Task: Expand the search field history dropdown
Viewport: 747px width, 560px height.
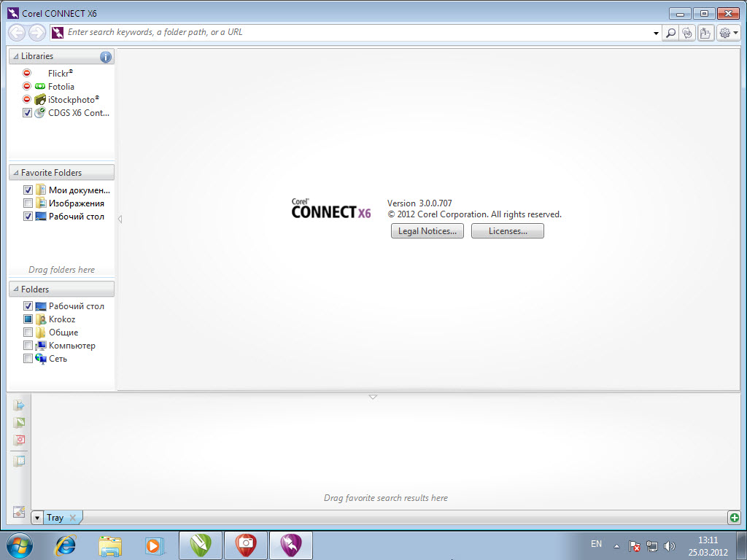Action: pyautogui.click(x=656, y=33)
